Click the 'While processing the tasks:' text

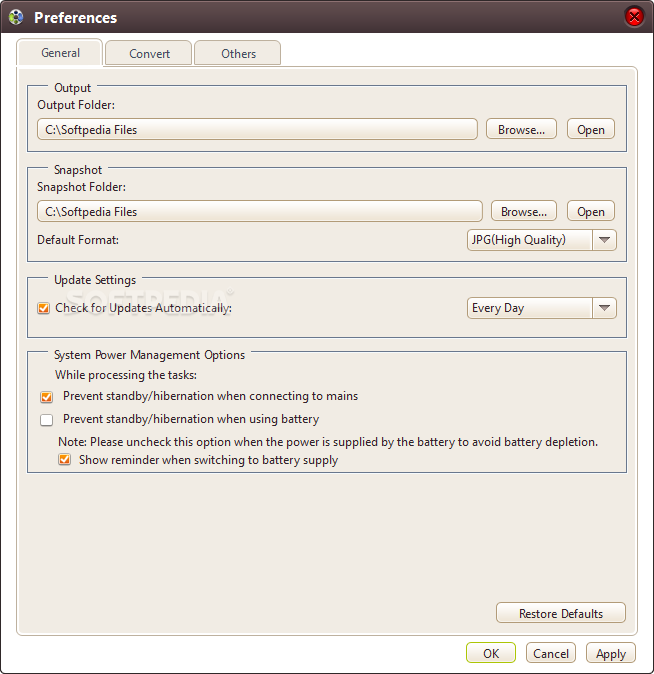[126, 375]
